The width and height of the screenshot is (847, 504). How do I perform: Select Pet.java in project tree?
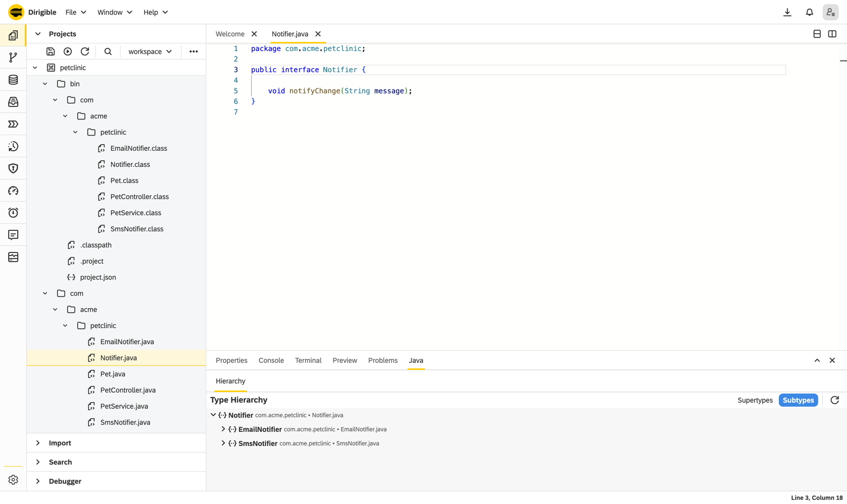click(x=116, y=374)
